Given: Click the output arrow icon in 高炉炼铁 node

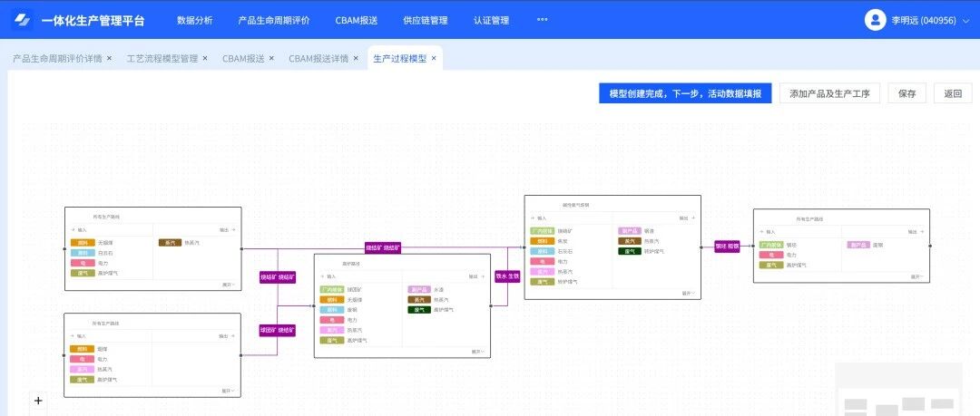Looking at the screenshot, I should tap(483, 276).
